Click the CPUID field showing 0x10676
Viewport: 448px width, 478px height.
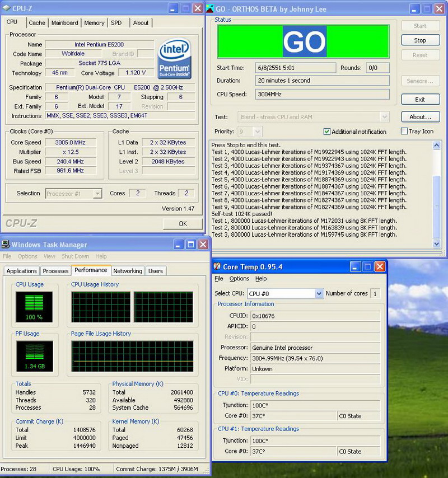tap(315, 316)
